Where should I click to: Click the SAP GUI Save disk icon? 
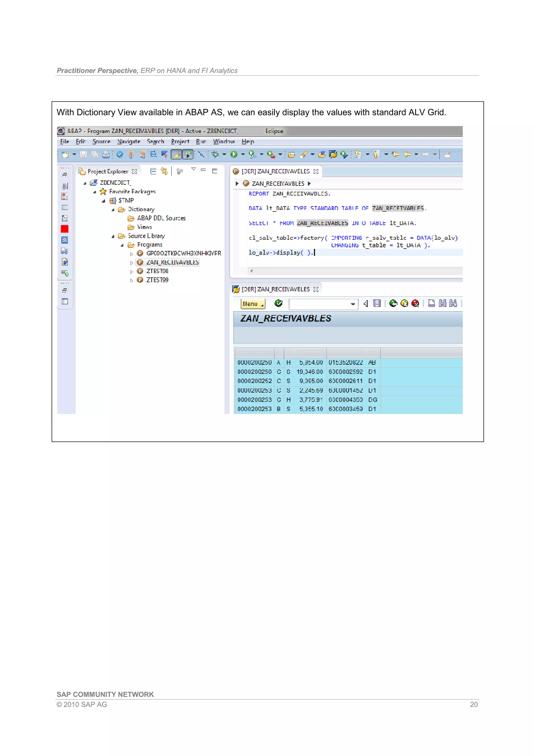point(377,304)
